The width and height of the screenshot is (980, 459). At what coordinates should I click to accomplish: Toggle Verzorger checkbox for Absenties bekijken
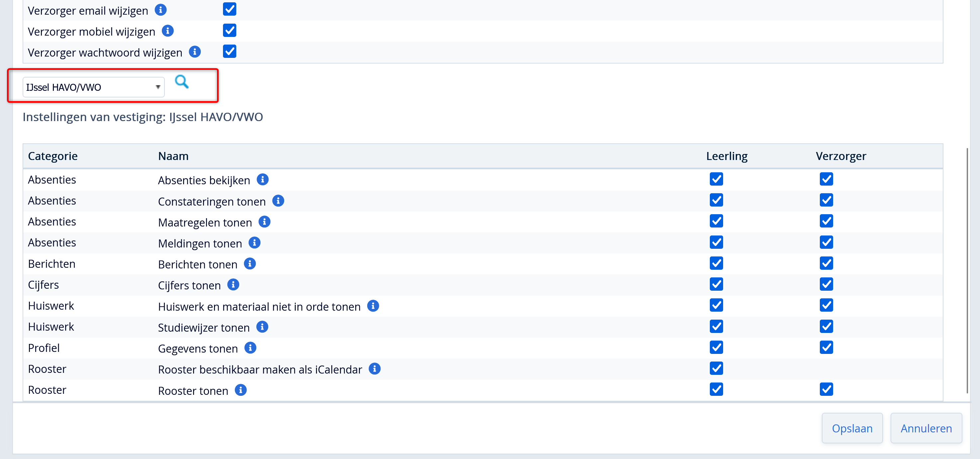coord(826,179)
